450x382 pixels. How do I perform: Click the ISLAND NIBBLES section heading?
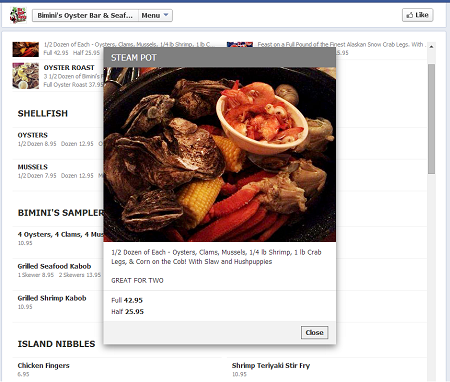tap(56, 344)
